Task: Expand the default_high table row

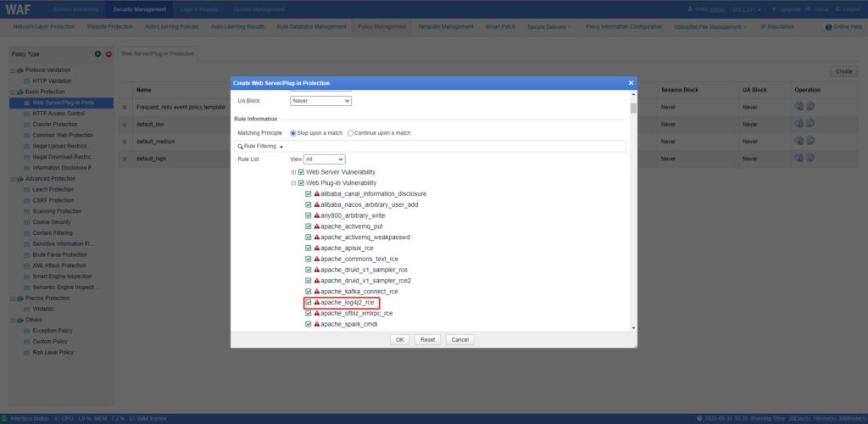Action: (125, 159)
